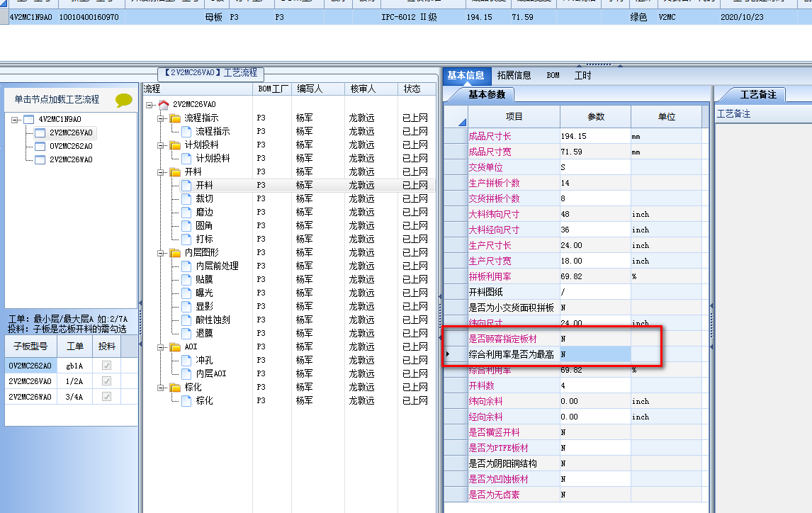Toggle 投料 checkbox for 2V2MC26WA0

pyautogui.click(x=107, y=397)
